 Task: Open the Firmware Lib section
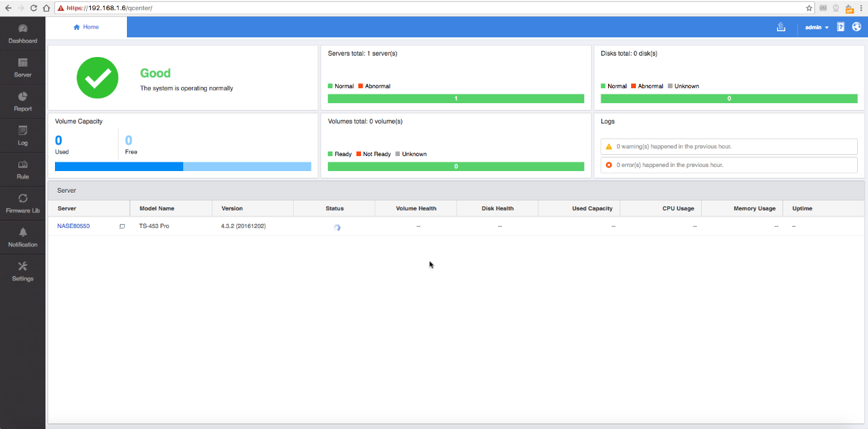pyautogui.click(x=22, y=204)
